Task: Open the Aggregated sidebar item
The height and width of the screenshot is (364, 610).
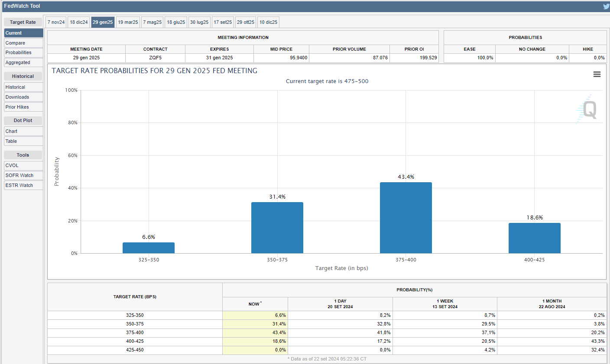Action: click(23, 62)
